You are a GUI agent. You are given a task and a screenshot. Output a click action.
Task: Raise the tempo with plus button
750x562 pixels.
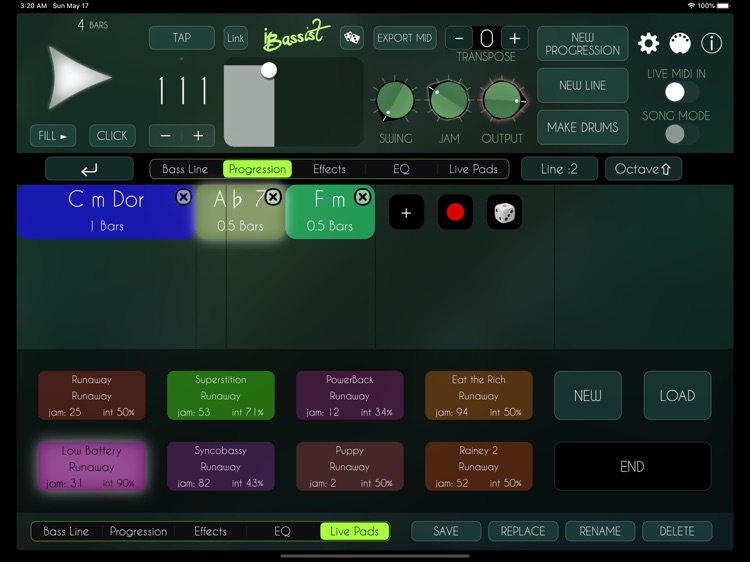coord(198,136)
